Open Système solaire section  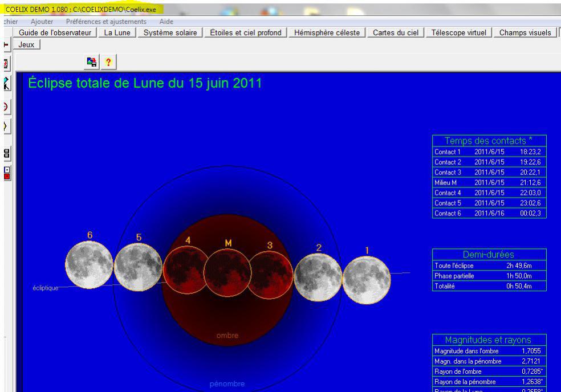tap(170, 32)
